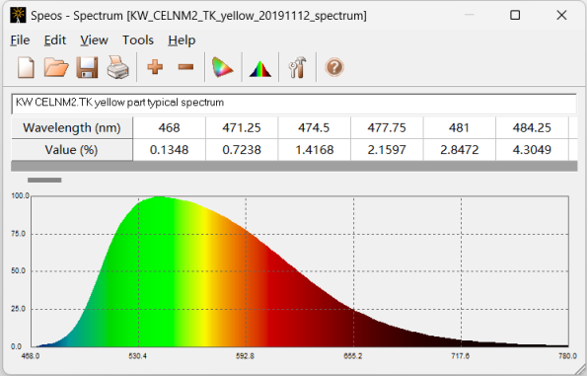
Task: Click the spectrum rainbow peak icon
Action: tap(260, 69)
